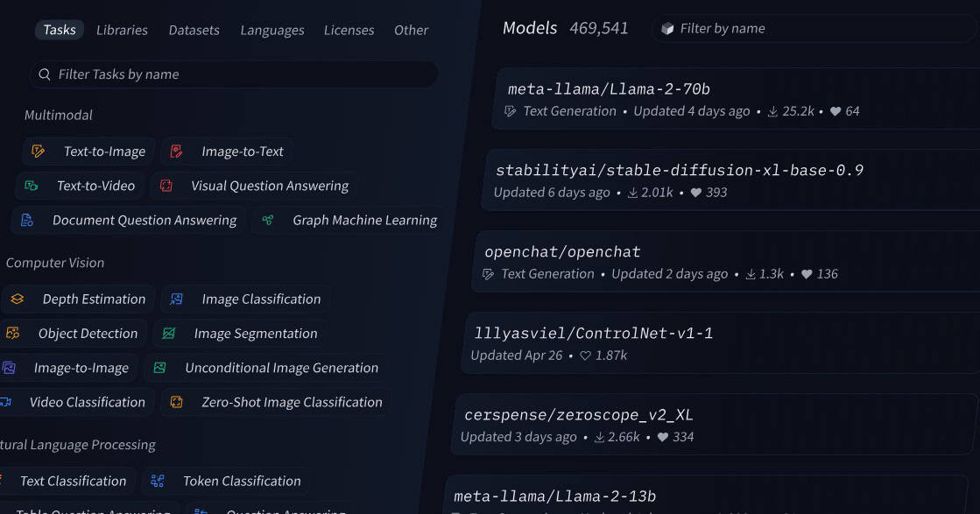Click the Models count 469,541
Viewport: 980px width, 514px height.
pyautogui.click(x=599, y=28)
